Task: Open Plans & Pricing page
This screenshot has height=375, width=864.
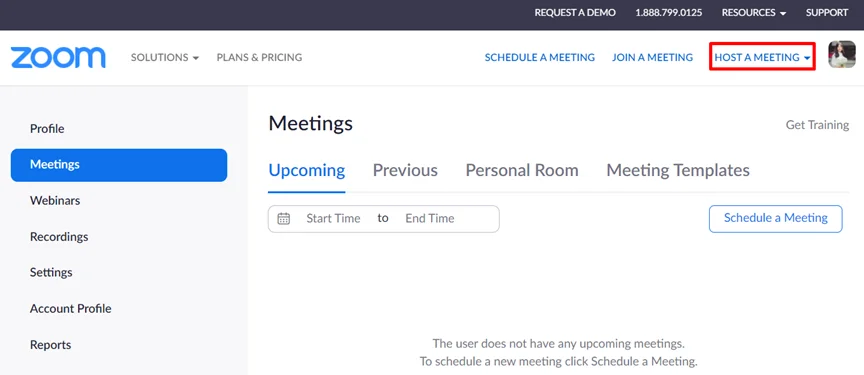Action: (259, 57)
